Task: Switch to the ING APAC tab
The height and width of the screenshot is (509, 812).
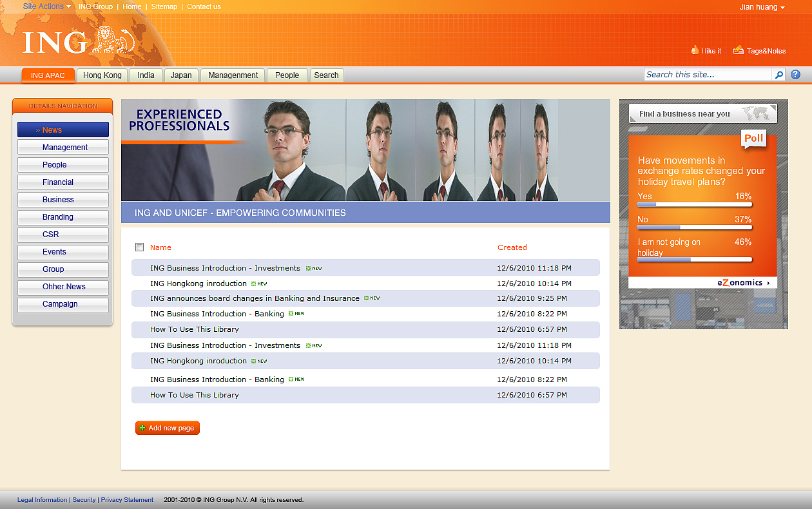Action: point(48,75)
